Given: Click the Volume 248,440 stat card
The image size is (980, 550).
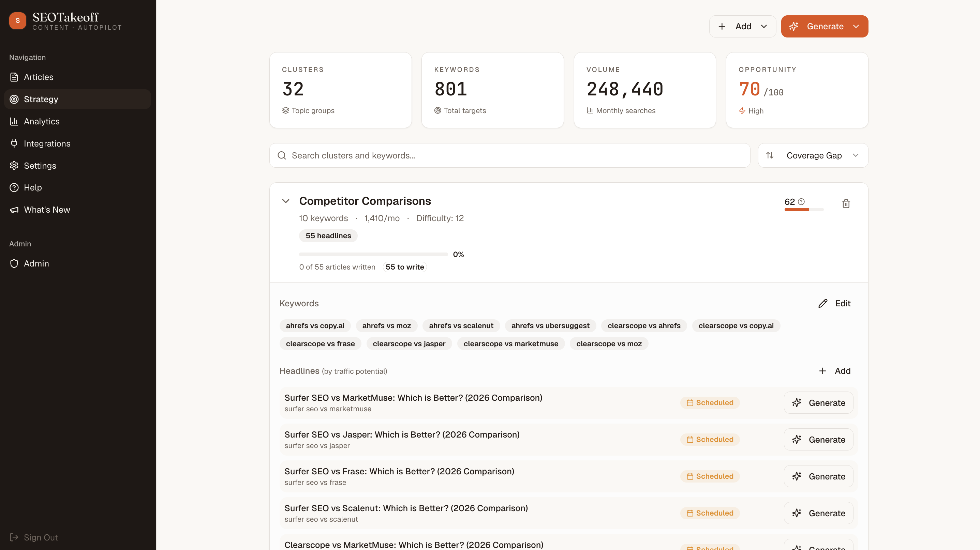Looking at the screenshot, I should [x=645, y=90].
